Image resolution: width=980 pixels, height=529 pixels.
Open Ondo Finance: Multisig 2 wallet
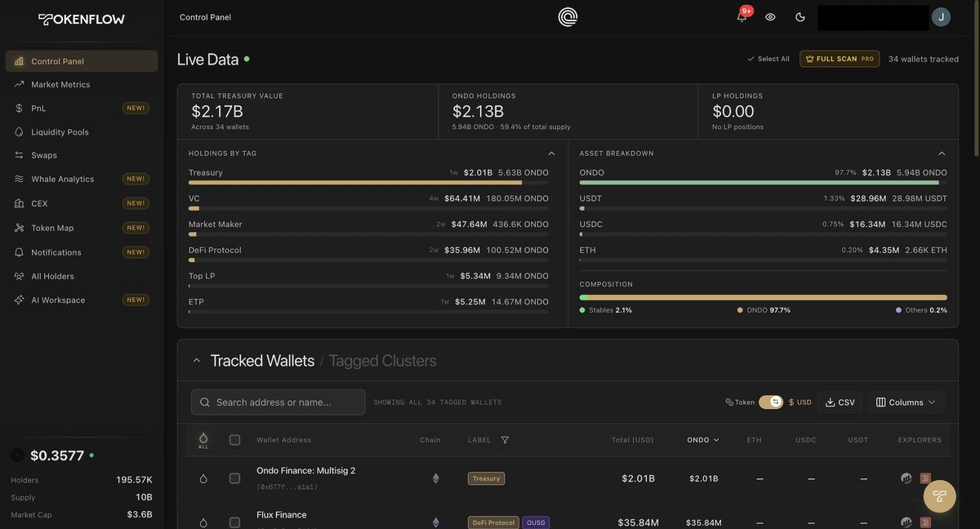pyautogui.click(x=305, y=470)
